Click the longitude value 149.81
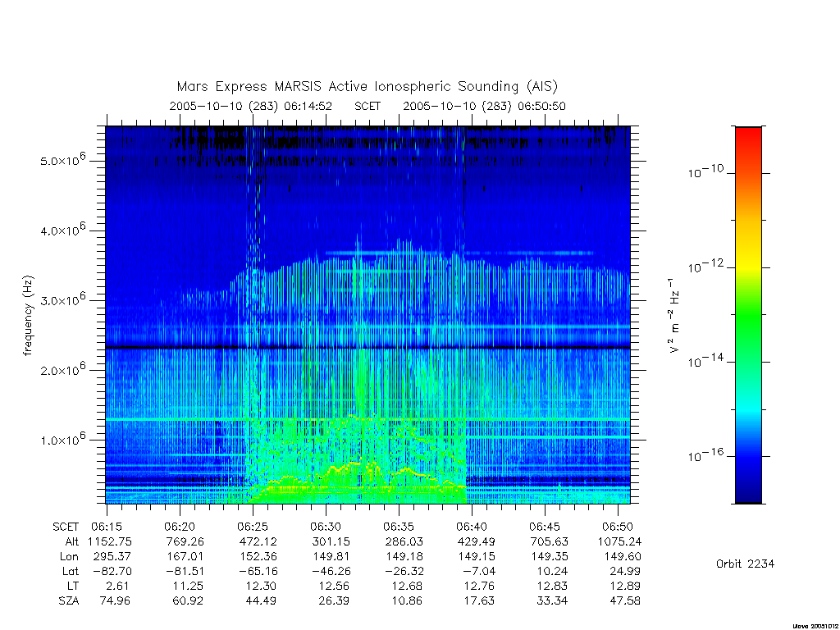The image size is (840, 630). (331, 557)
